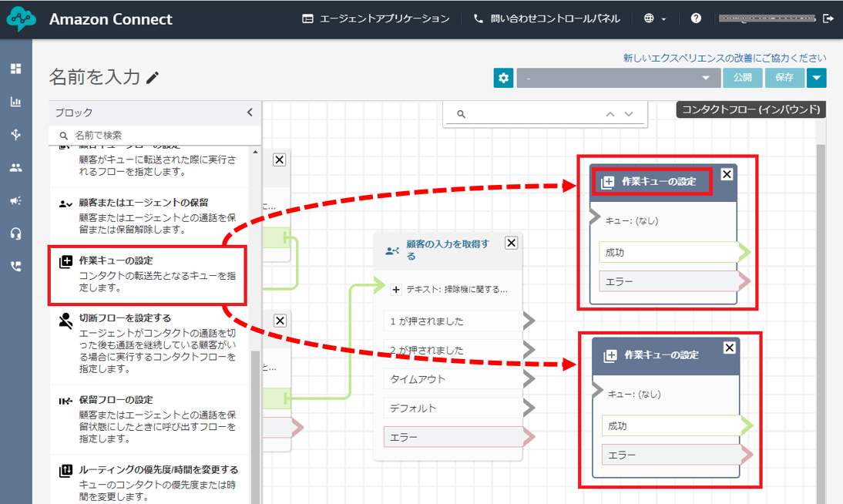Follow the 新しいエクスペリエンスの改善にご協力ください link
The image size is (843, 504).
tap(725, 58)
